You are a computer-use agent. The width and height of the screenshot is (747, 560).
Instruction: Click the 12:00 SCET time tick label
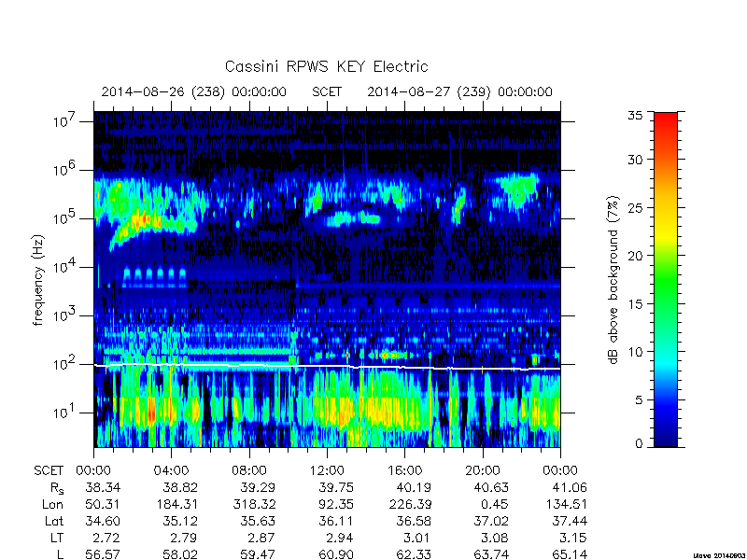click(x=327, y=471)
